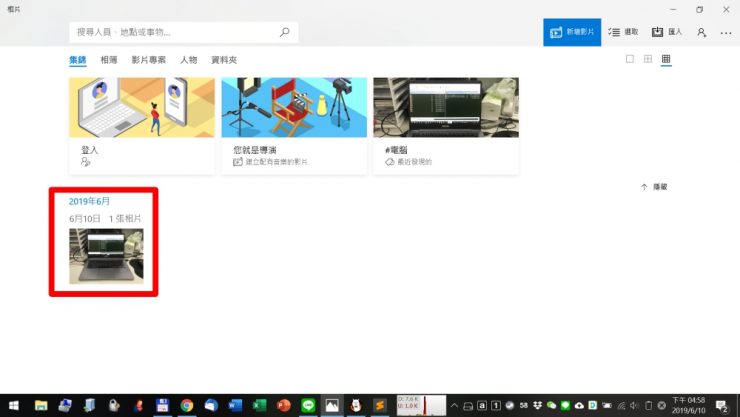Click the 匯入 (Import) icon
The width and height of the screenshot is (740, 417).
coord(667,32)
